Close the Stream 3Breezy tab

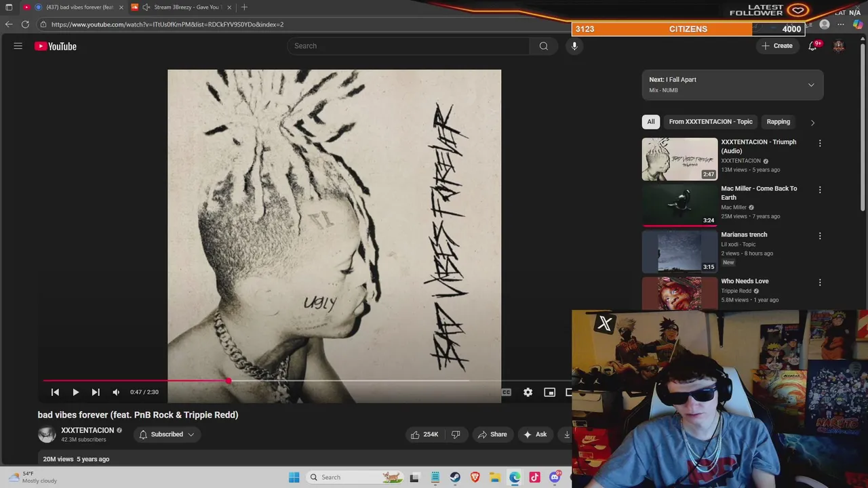[x=229, y=7]
